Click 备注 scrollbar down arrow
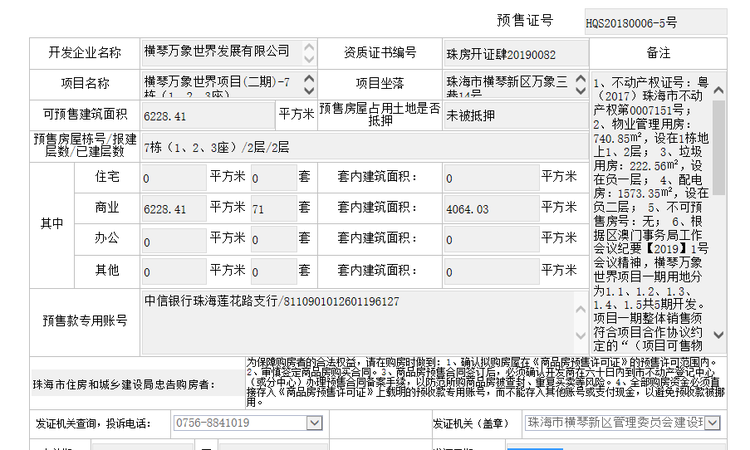Screen dimensions: 750x450 tap(718, 335)
